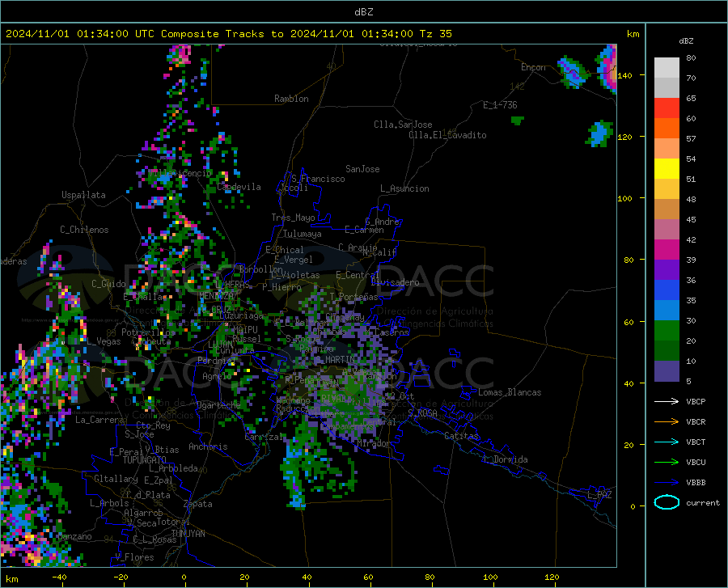The image size is (728, 588).
Task: Click the Divisadero map label
Action: [395, 282]
